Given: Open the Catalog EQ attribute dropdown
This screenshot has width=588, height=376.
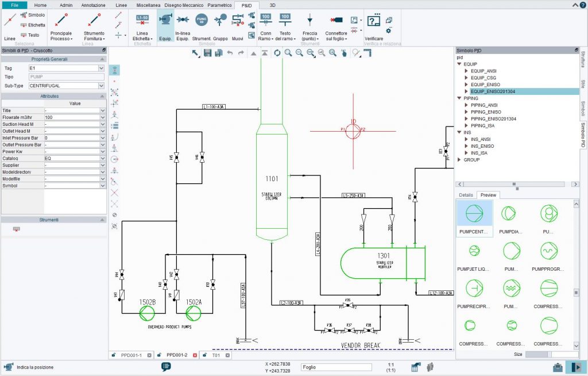Looking at the screenshot, I should [103, 158].
